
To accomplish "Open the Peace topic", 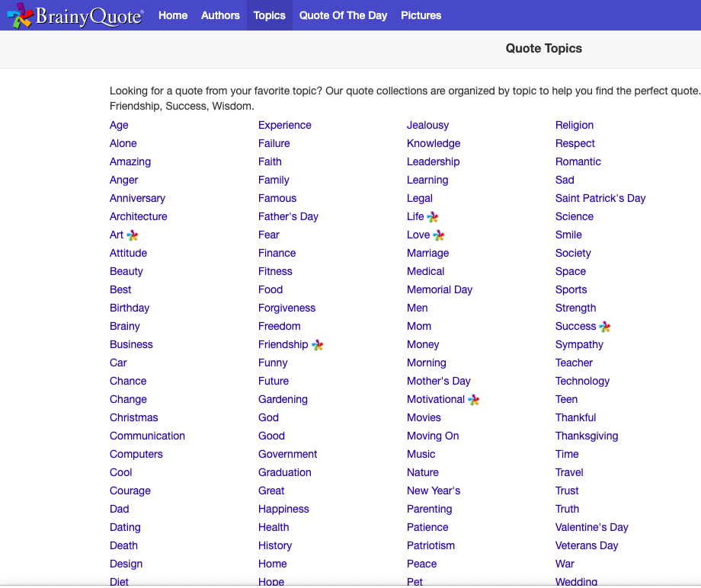I will pyautogui.click(x=421, y=564).
